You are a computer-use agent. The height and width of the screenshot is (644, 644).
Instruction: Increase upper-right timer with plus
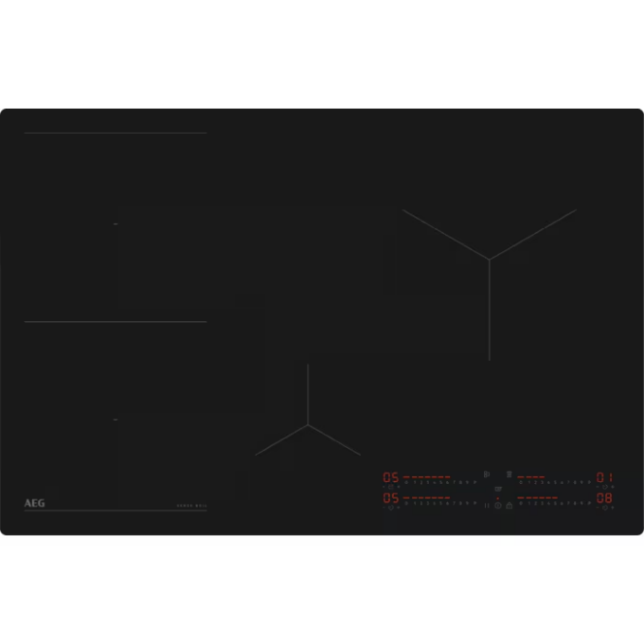tap(613, 487)
